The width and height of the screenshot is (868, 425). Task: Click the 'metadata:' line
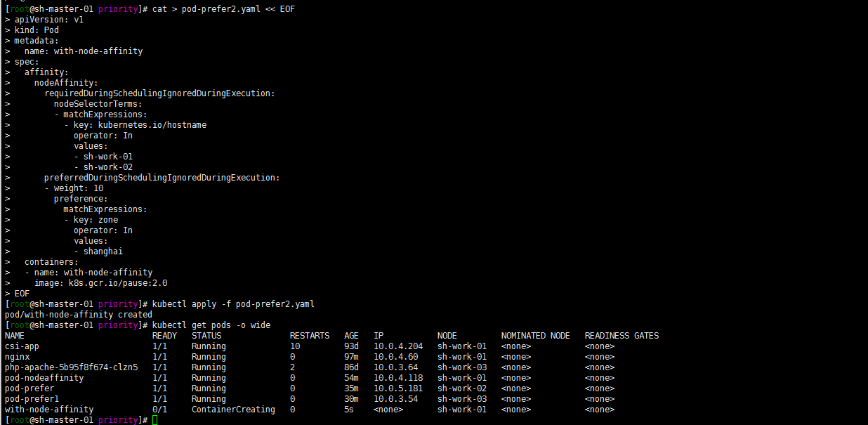(x=37, y=41)
